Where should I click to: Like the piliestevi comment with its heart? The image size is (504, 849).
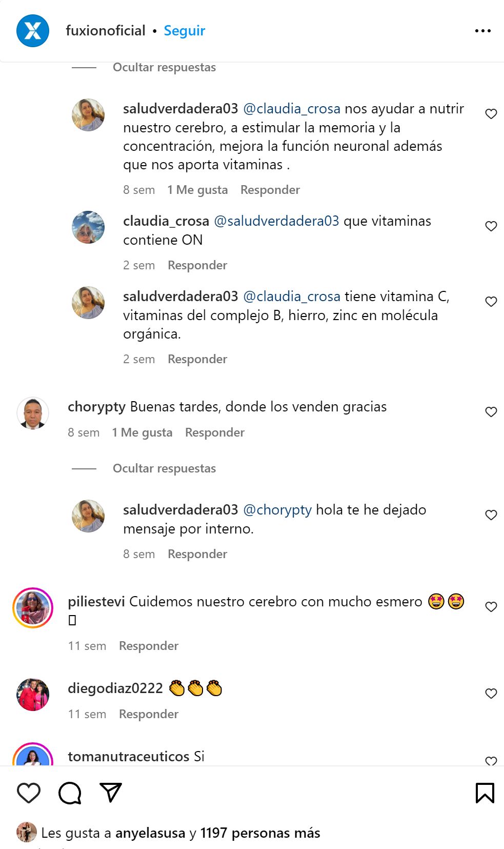(491, 607)
